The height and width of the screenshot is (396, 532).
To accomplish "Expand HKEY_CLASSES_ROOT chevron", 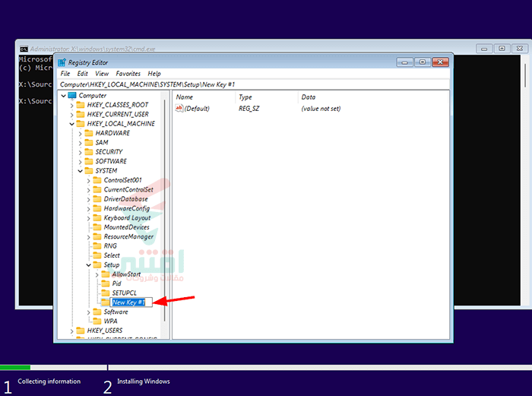I will coord(71,106).
